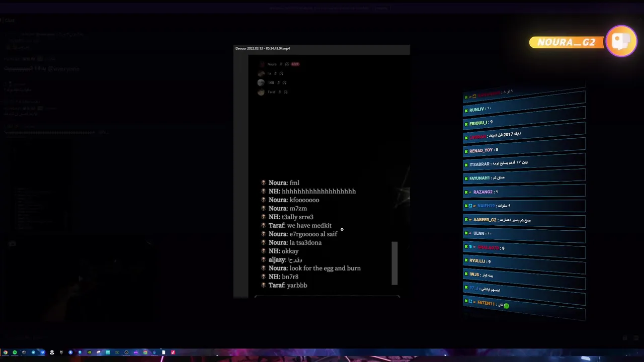The width and height of the screenshot is (644, 362).
Task: Click 'Taraf: we have medkit' message text
Action: point(300,226)
